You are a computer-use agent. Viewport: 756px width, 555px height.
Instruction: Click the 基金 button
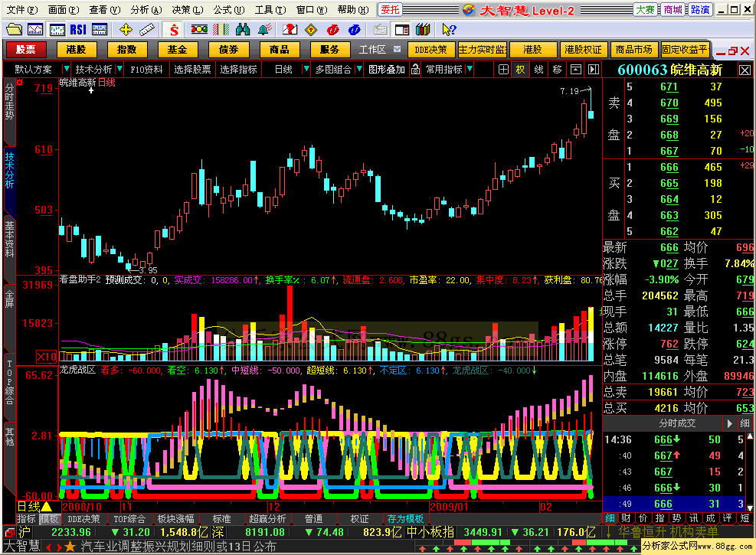pos(178,49)
